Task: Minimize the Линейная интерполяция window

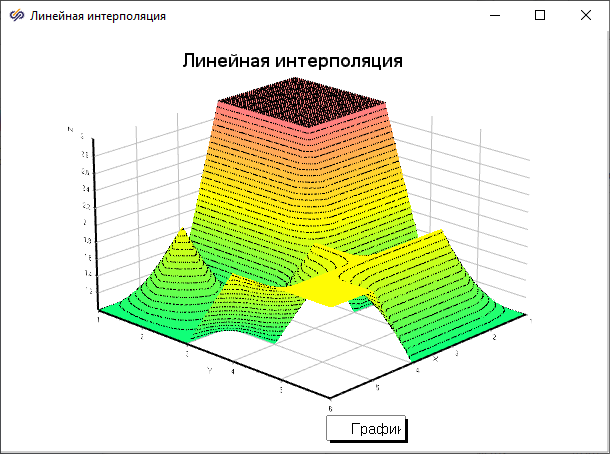Action: click(494, 16)
